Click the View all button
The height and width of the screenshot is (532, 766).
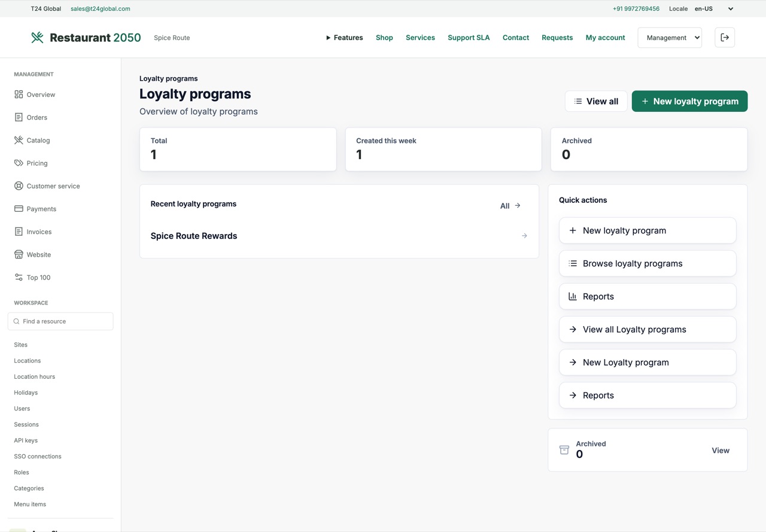(x=596, y=101)
